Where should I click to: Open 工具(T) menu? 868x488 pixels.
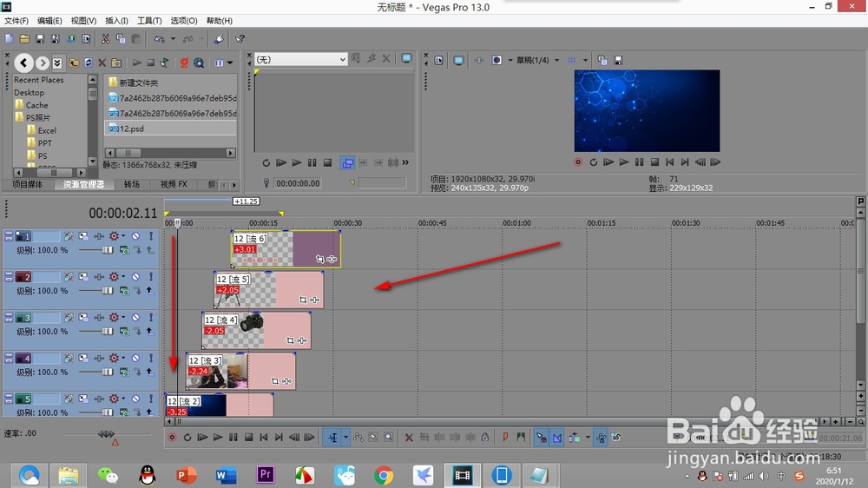149,21
